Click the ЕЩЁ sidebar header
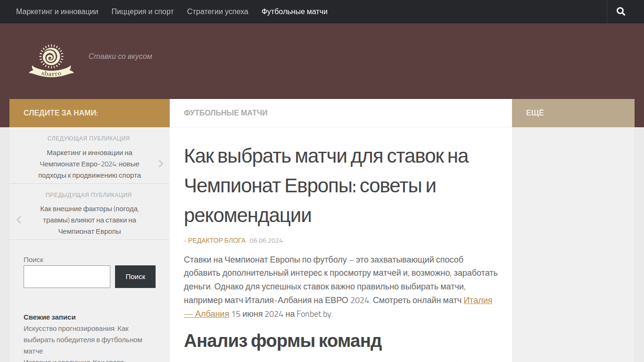The image size is (644, 362). point(535,113)
